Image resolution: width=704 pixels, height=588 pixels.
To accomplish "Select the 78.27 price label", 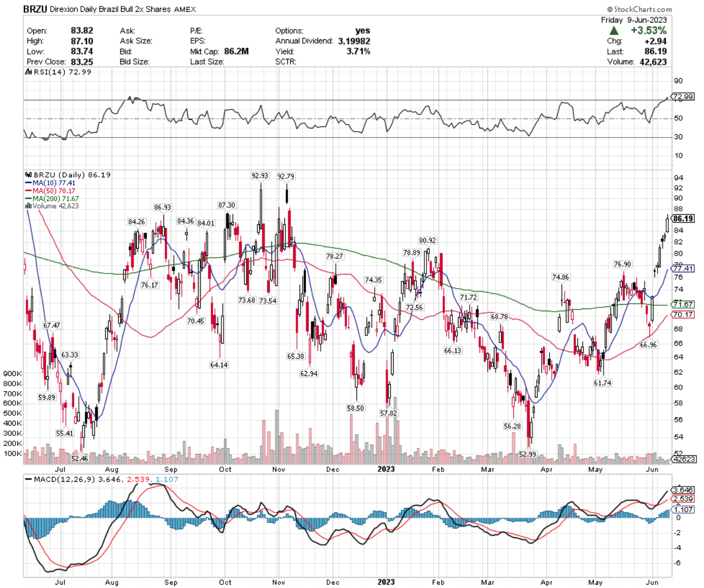I will click(335, 256).
